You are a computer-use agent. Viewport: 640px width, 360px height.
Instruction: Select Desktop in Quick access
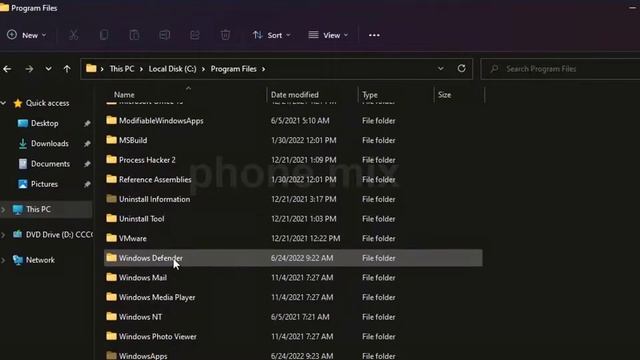pyautogui.click(x=44, y=123)
